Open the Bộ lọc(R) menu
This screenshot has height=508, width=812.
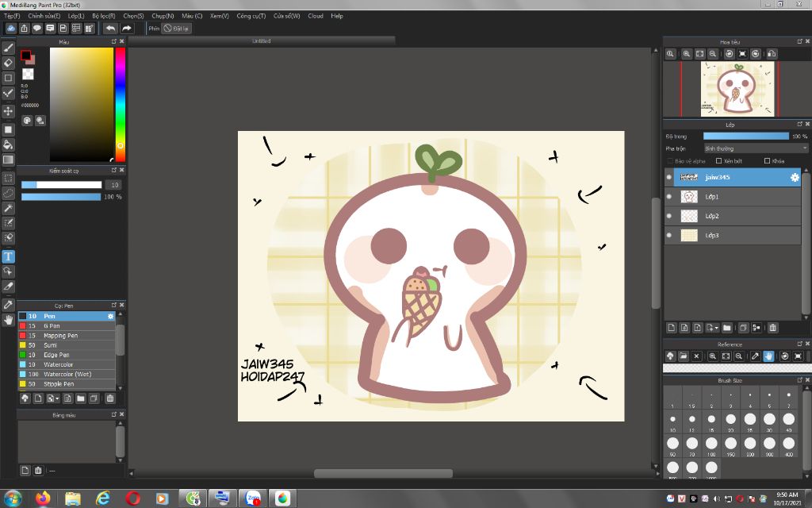(x=104, y=16)
